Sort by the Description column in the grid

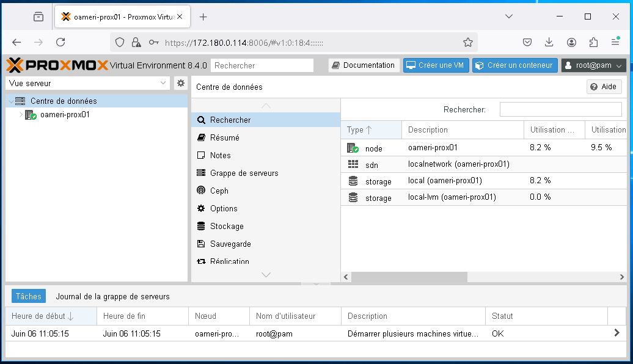pos(463,130)
